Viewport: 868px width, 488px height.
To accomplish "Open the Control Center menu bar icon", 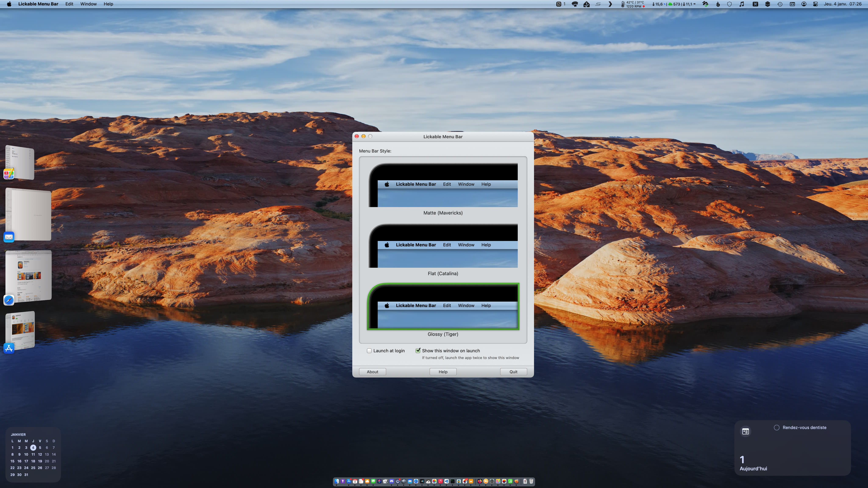I will 815,4.
